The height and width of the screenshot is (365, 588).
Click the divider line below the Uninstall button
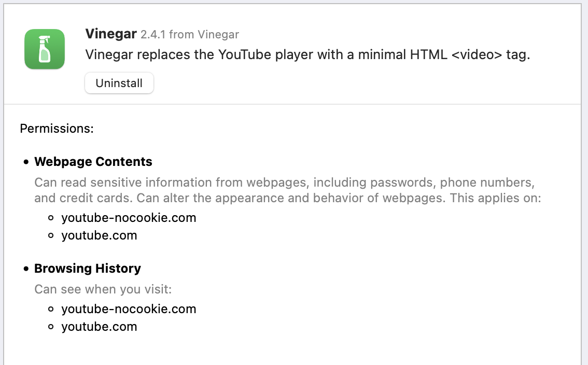293,104
